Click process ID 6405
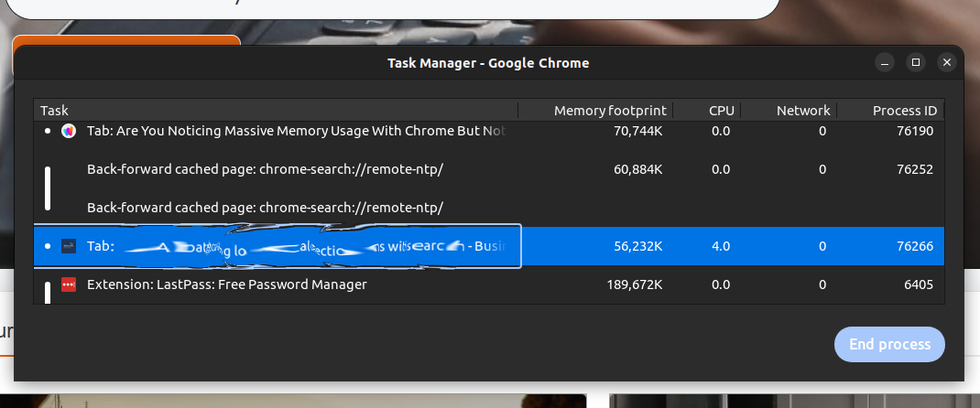The image size is (980, 408). click(x=918, y=285)
